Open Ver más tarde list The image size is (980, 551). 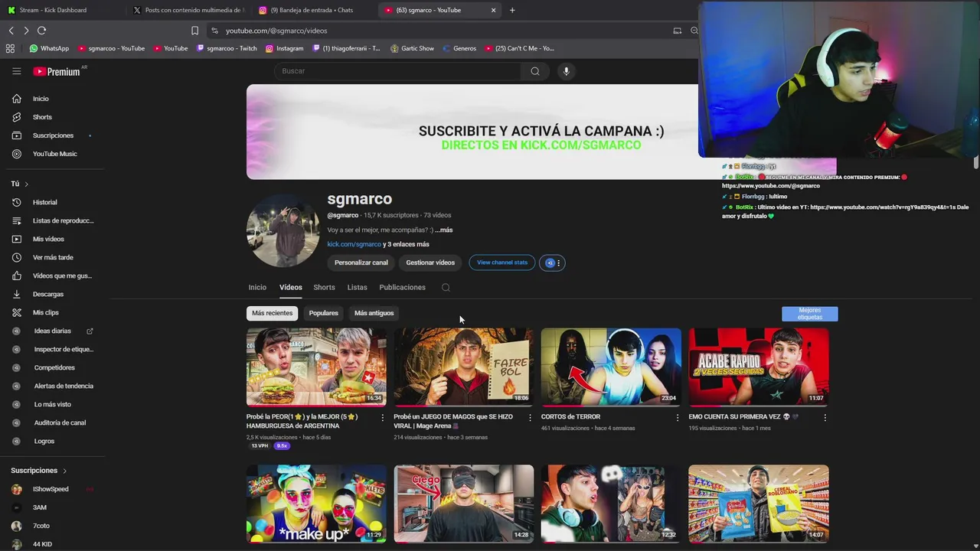point(52,257)
